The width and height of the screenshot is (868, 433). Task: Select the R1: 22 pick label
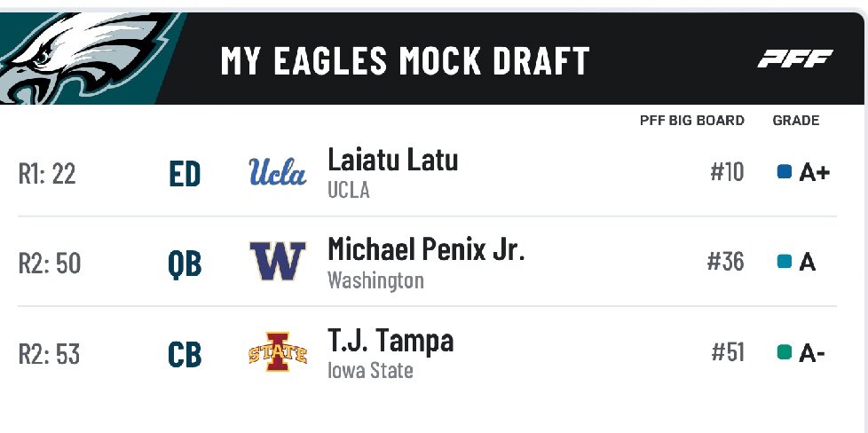click(x=47, y=173)
